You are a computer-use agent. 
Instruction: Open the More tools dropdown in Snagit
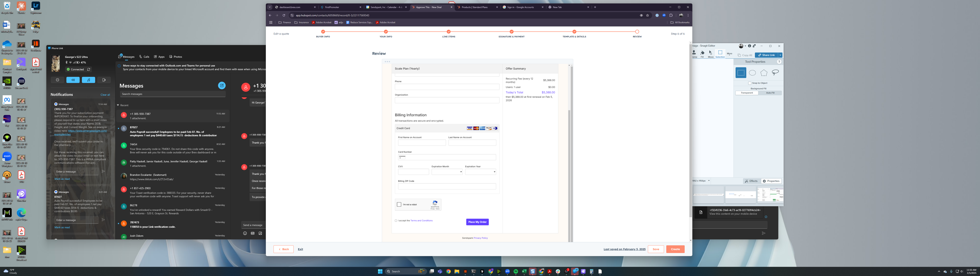[x=730, y=54]
